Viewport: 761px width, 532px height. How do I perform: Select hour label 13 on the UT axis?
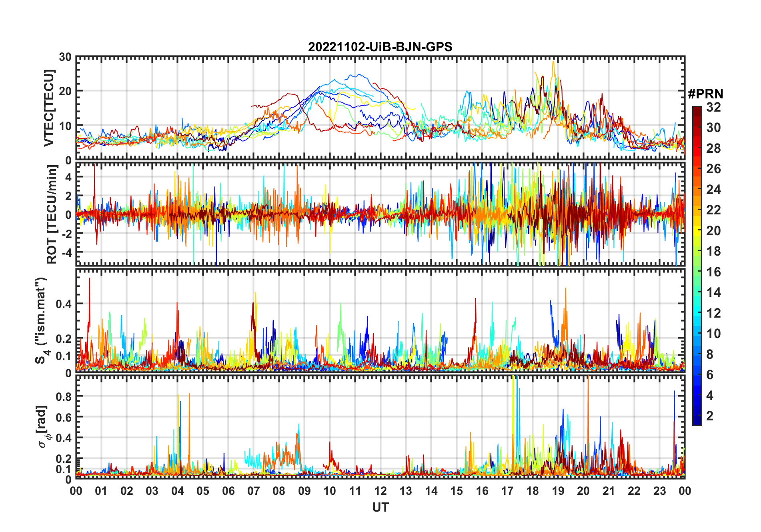click(406, 491)
